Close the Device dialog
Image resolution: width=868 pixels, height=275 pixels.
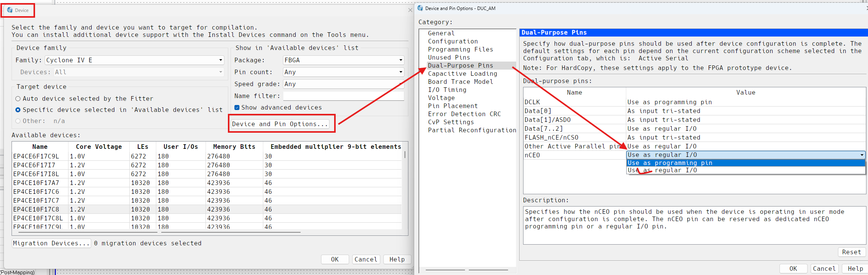tap(410, 10)
